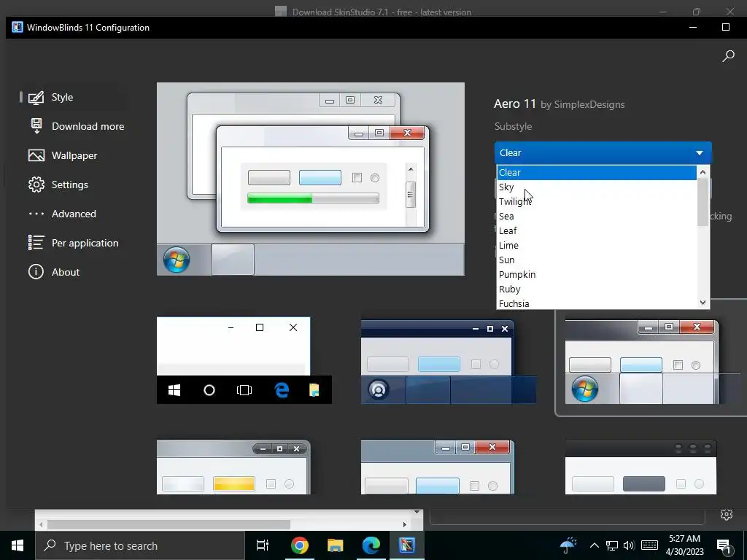
Task: Click the large Aero 11 preview image
Action: pyautogui.click(x=311, y=179)
